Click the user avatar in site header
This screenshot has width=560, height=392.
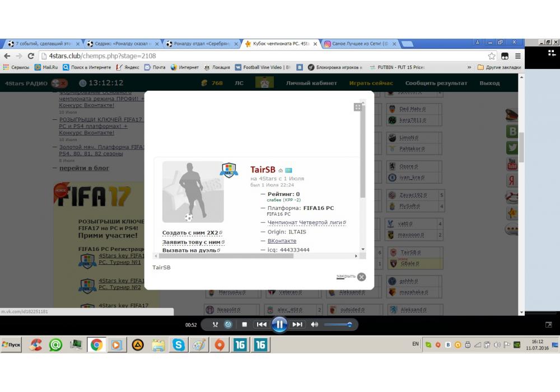tap(265, 82)
